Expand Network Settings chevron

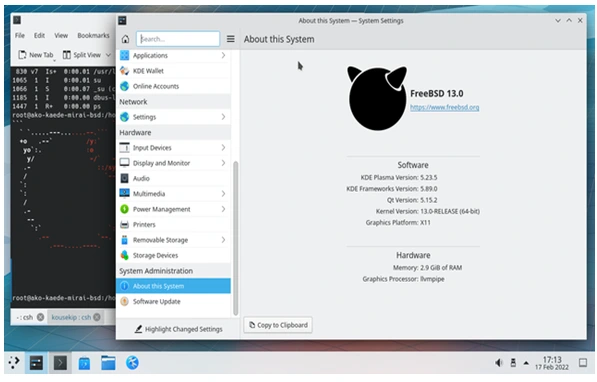pos(223,117)
